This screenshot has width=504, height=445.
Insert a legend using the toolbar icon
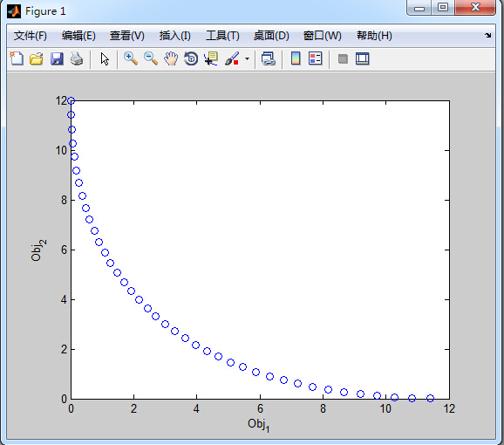coord(315,58)
